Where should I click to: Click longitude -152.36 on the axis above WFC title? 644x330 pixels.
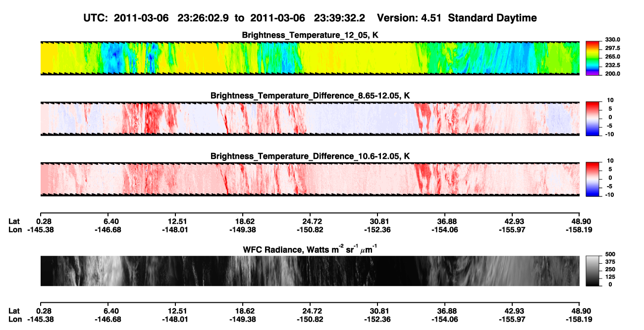coord(377,230)
